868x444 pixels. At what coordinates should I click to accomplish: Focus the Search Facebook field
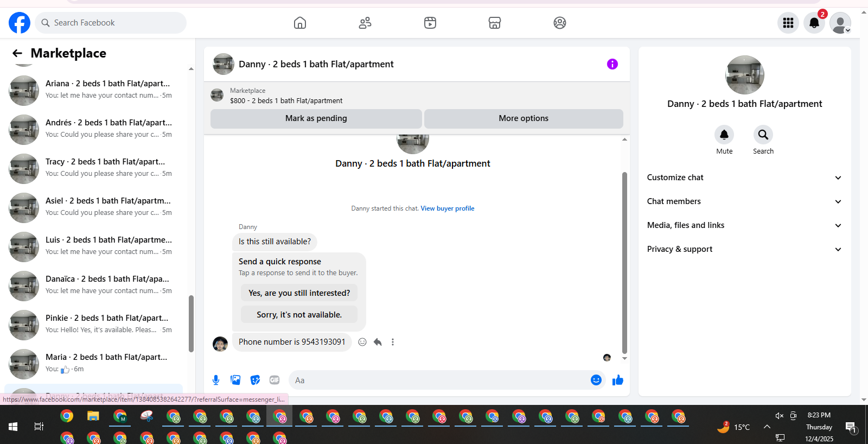coord(111,23)
